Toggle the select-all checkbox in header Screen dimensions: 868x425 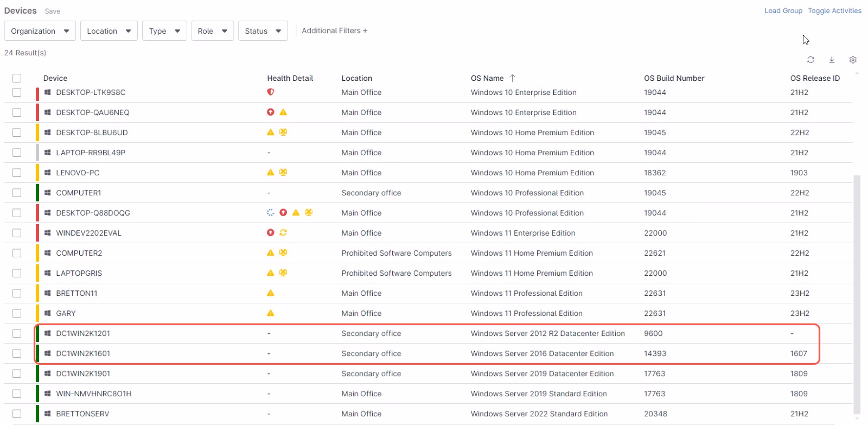17,78
